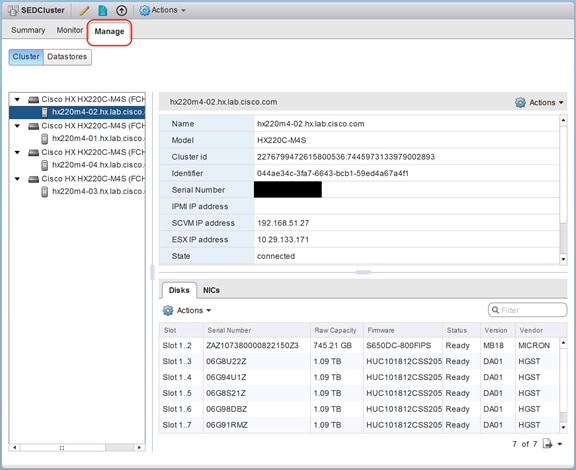Open Disks Actions dropdown menu
This screenshot has width=576, height=470.
click(187, 311)
